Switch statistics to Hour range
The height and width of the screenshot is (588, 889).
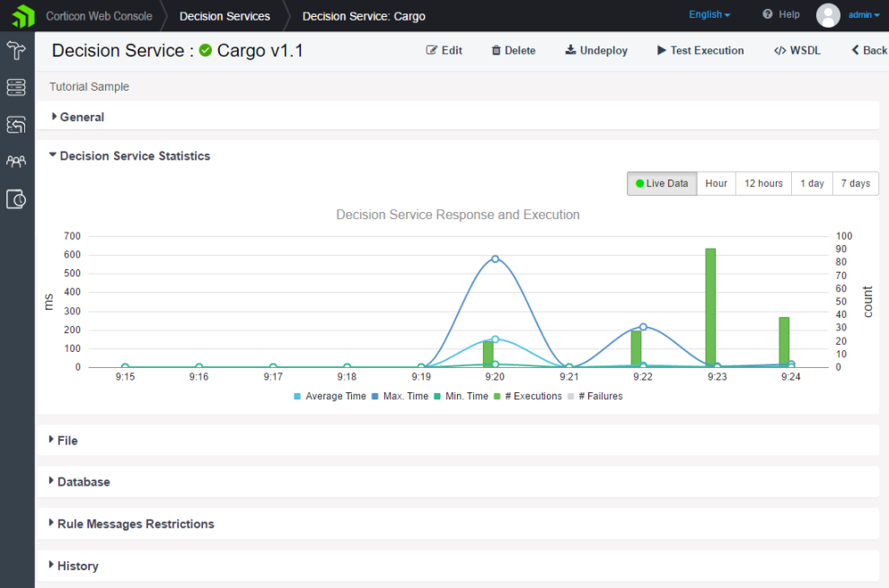coord(716,184)
